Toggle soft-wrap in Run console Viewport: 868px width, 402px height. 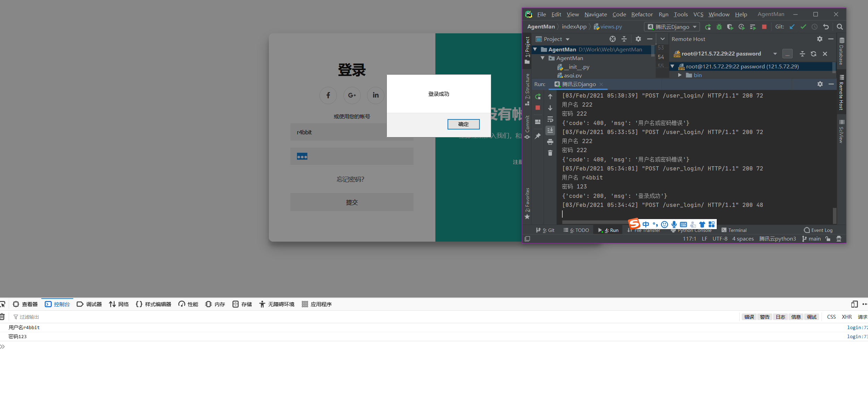(x=550, y=119)
